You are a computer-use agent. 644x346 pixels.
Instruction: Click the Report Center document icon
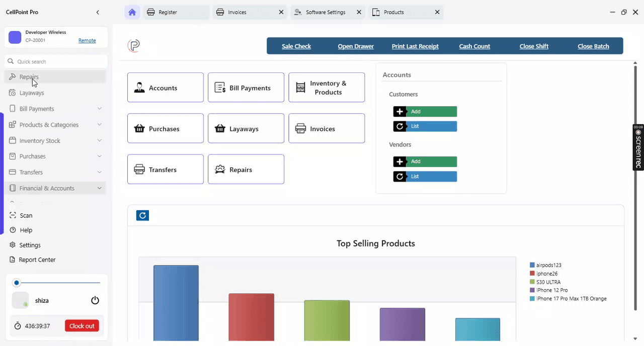click(13, 259)
